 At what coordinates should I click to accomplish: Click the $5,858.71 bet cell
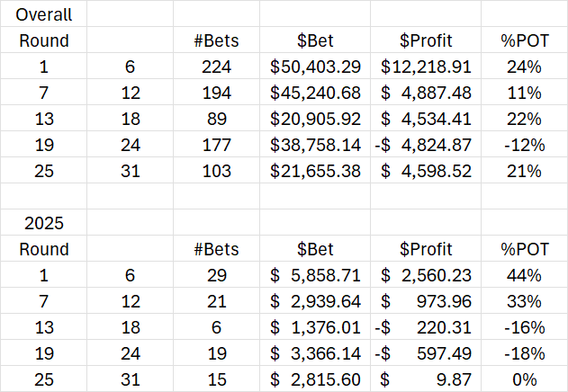315,275
